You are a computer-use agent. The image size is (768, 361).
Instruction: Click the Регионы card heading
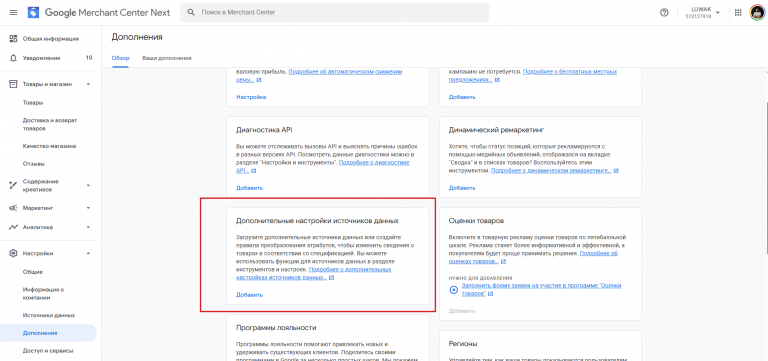click(x=463, y=344)
